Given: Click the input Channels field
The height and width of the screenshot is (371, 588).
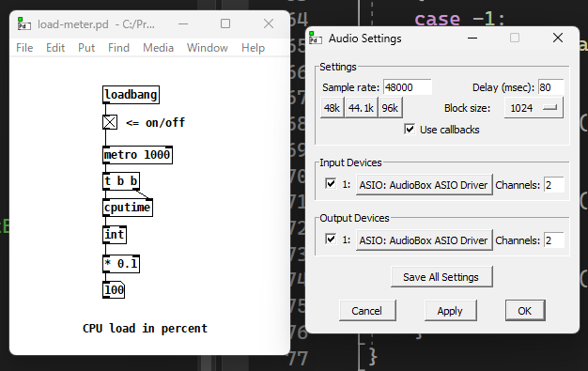Looking at the screenshot, I should tap(554, 185).
